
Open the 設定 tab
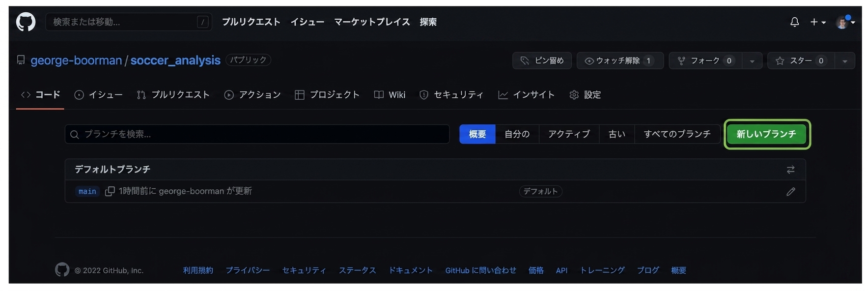coord(585,95)
